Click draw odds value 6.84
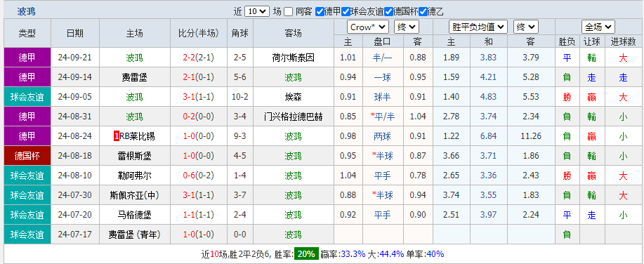 pos(488,136)
